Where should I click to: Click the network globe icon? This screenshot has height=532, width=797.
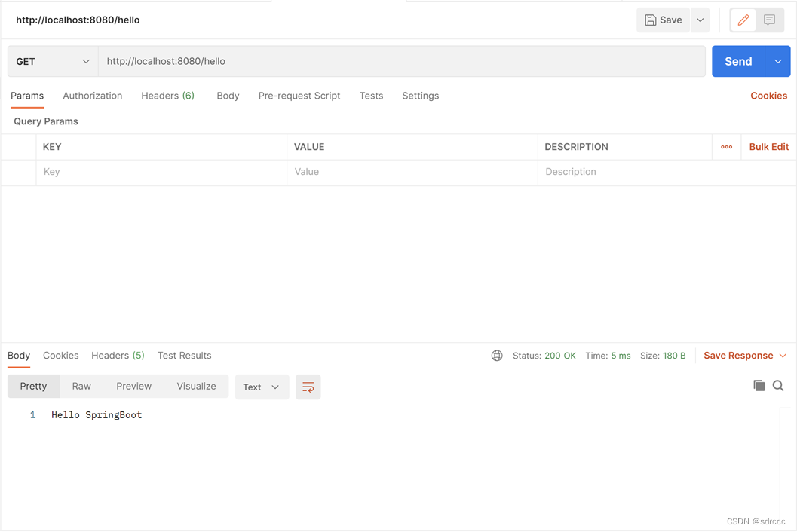coord(497,356)
